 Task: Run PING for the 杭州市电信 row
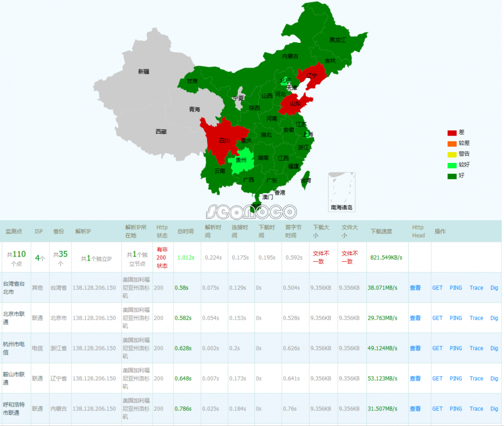coord(456,348)
